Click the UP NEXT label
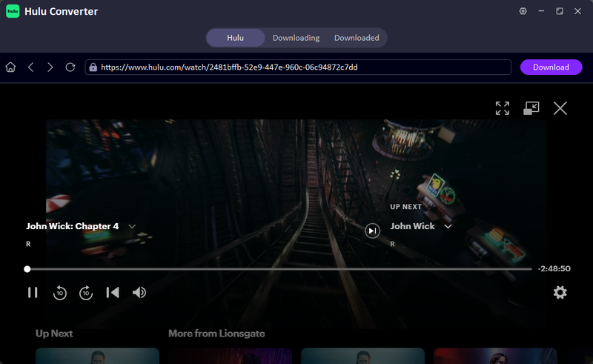Screen dimensions: 593x364 405,207
